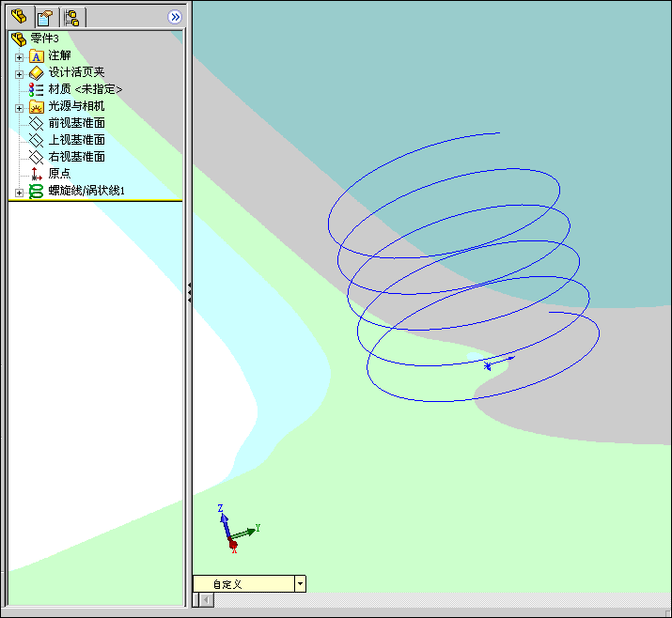Click the XYZ coordinate triad

(x=237, y=530)
